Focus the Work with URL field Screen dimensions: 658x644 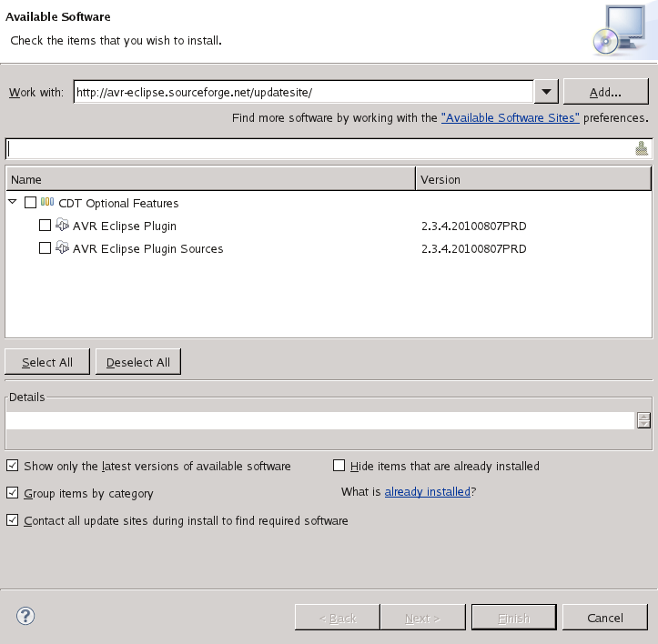pyautogui.click(x=303, y=92)
